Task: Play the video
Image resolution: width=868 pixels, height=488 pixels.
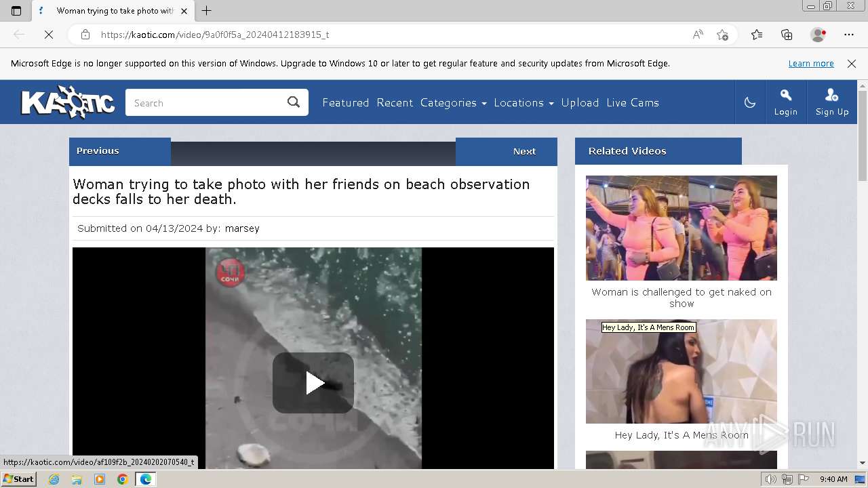Action: [x=313, y=383]
